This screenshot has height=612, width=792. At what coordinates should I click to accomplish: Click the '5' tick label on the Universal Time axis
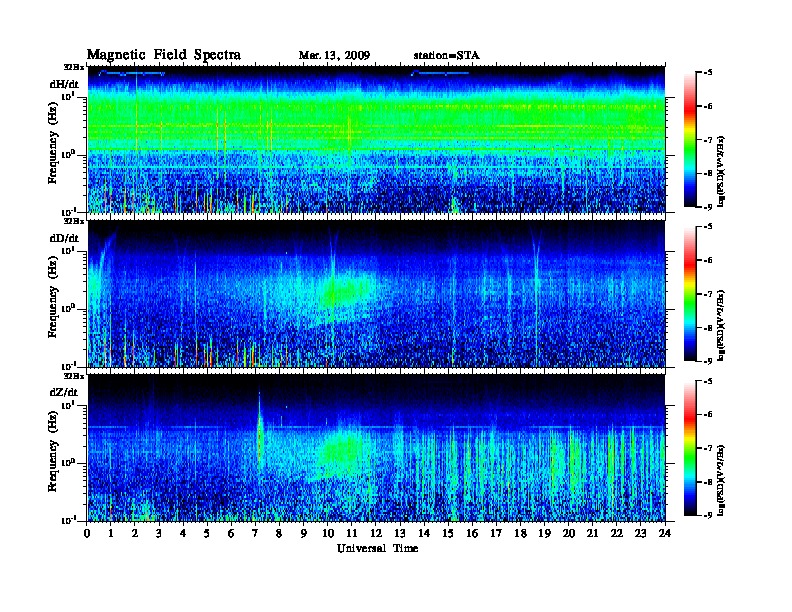point(207,533)
